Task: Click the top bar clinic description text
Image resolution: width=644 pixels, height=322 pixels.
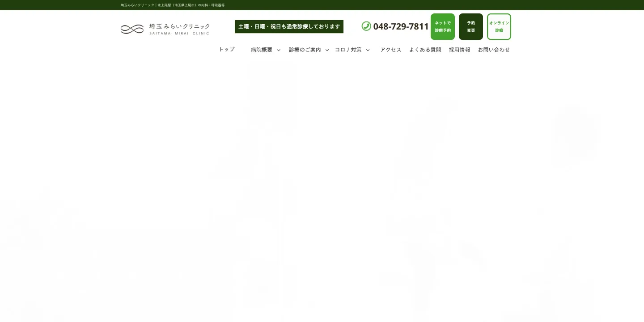Action: click(x=173, y=5)
